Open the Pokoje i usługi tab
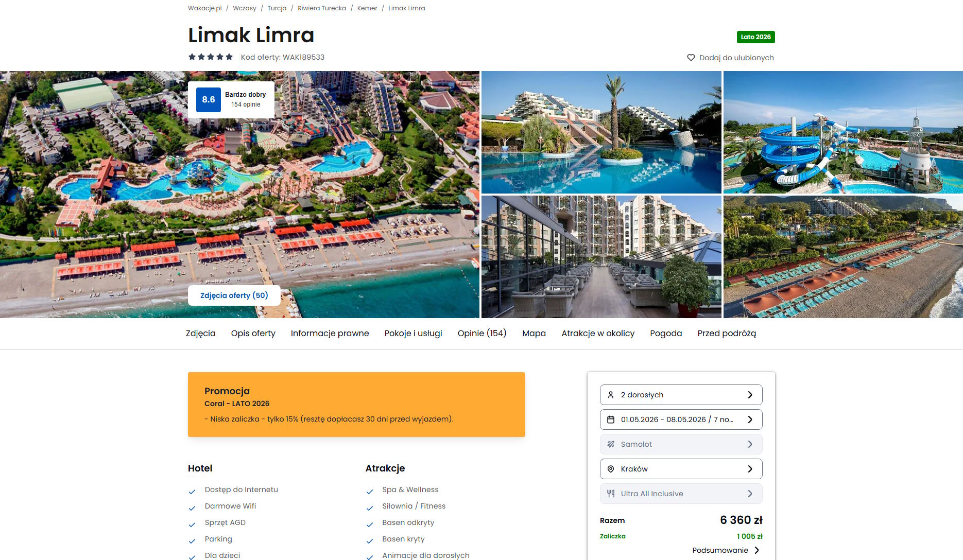963x560 pixels. (x=413, y=334)
